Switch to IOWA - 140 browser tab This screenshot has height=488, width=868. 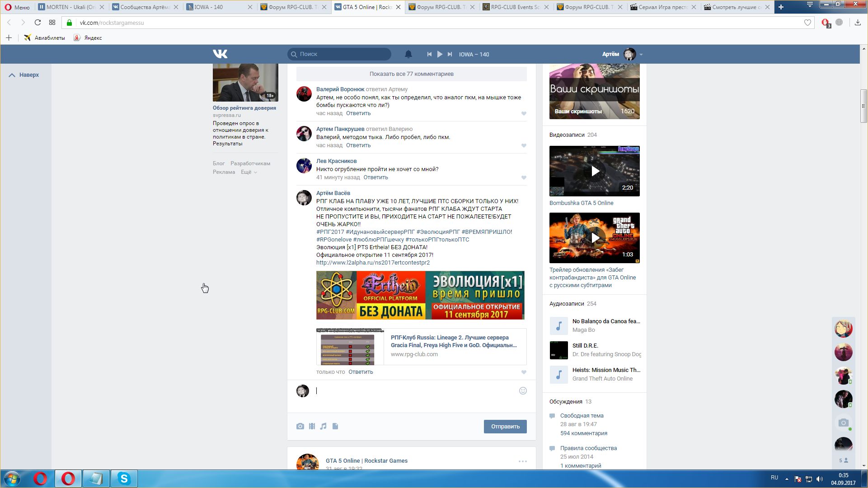(x=219, y=7)
